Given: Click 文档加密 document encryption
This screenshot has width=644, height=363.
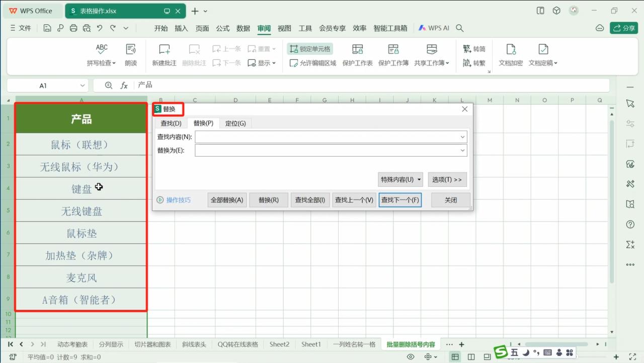Looking at the screenshot, I should (x=511, y=55).
